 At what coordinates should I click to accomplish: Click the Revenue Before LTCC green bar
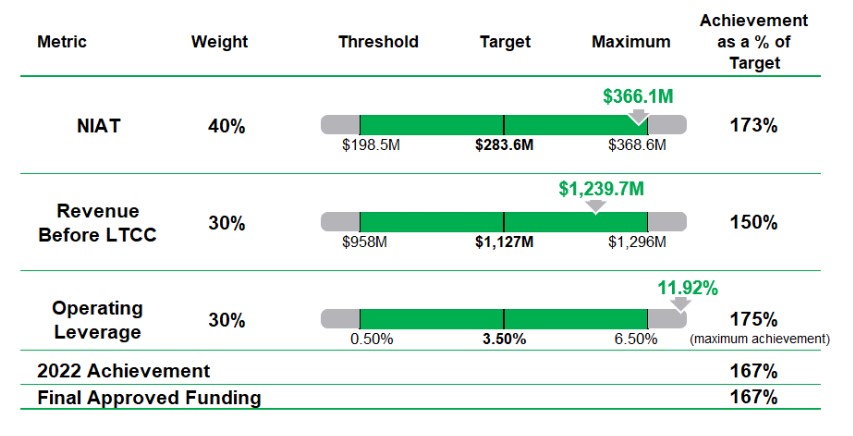(503, 222)
